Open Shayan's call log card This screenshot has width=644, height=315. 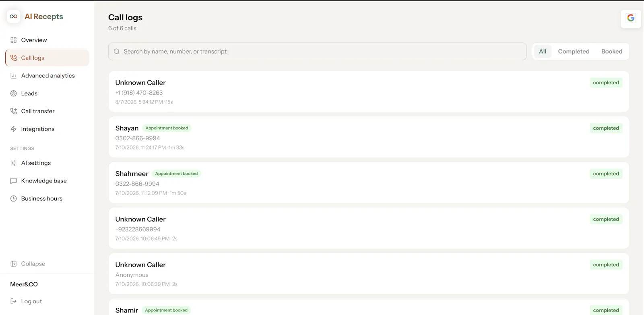368,137
